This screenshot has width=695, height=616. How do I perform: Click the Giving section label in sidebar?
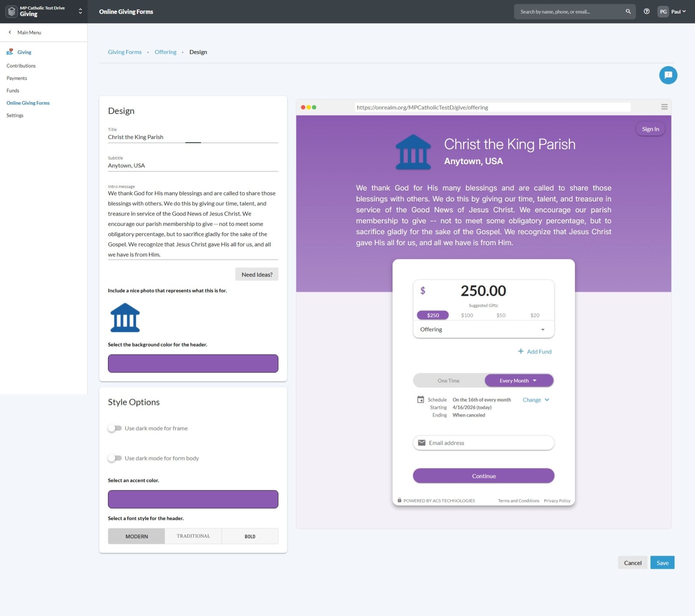(x=24, y=52)
